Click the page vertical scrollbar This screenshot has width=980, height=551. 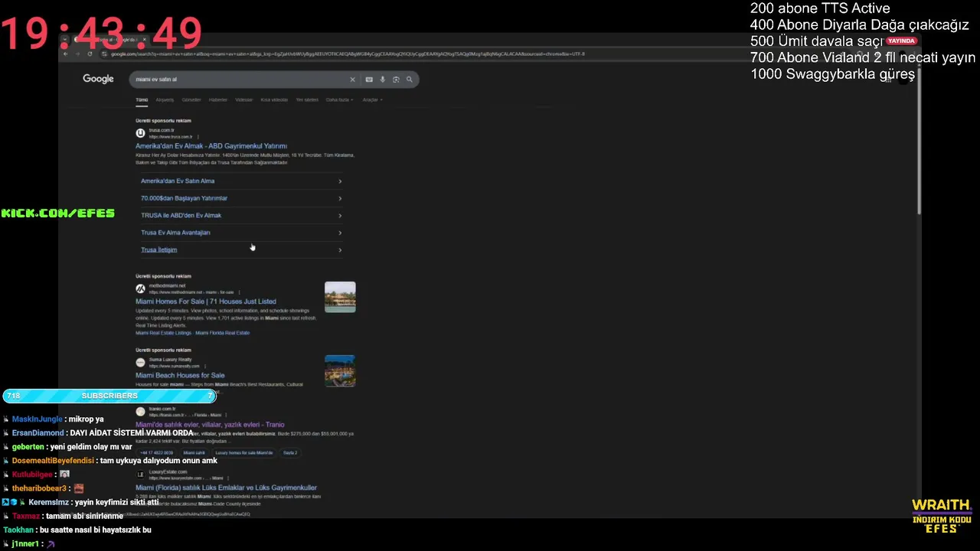(x=919, y=143)
